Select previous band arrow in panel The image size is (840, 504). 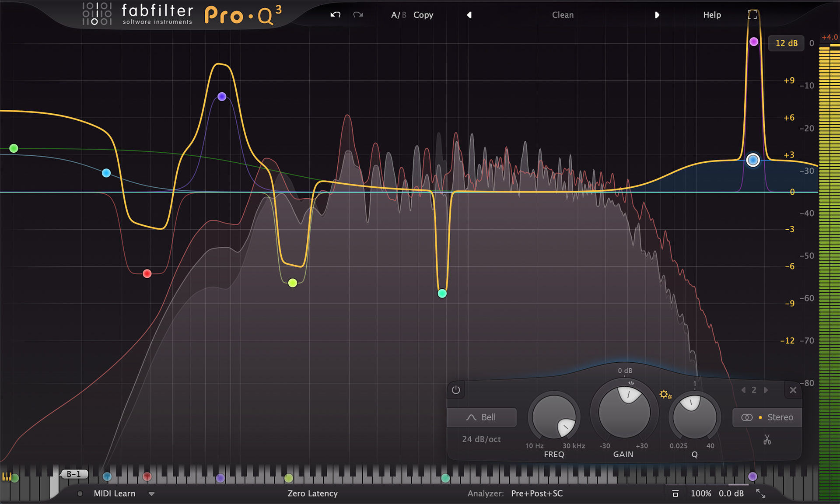coord(743,390)
